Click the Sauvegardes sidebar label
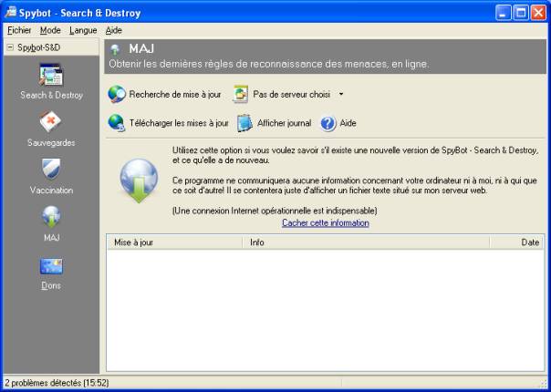This screenshot has height=392, width=551. (x=51, y=143)
